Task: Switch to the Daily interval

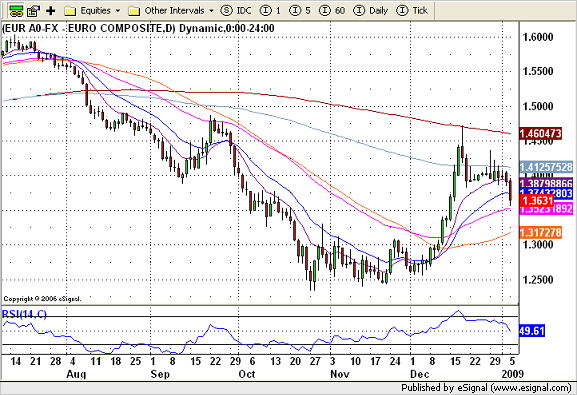Action: 371,11
